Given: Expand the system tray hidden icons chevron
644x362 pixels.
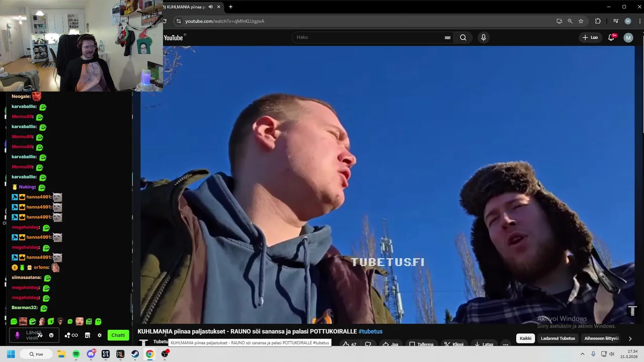Looking at the screenshot, I should (x=583, y=354).
